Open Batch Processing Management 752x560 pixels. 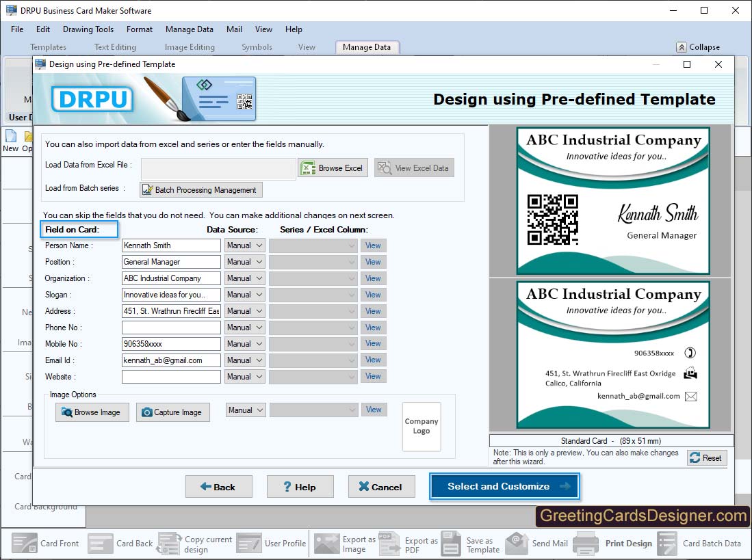tap(201, 189)
